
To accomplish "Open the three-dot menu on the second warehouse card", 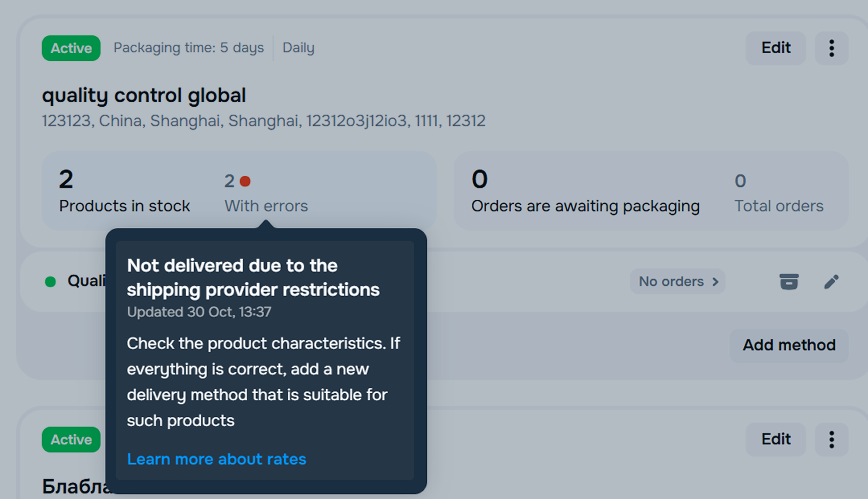I will click(x=831, y=439).
